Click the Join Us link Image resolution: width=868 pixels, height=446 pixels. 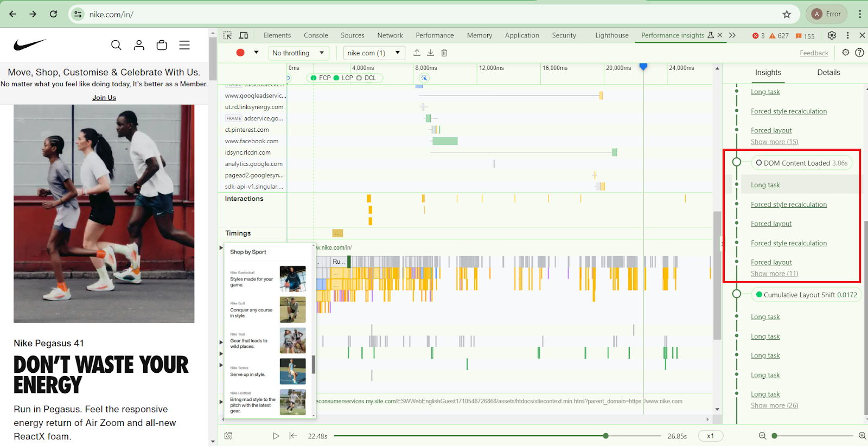tap(104, 98)
